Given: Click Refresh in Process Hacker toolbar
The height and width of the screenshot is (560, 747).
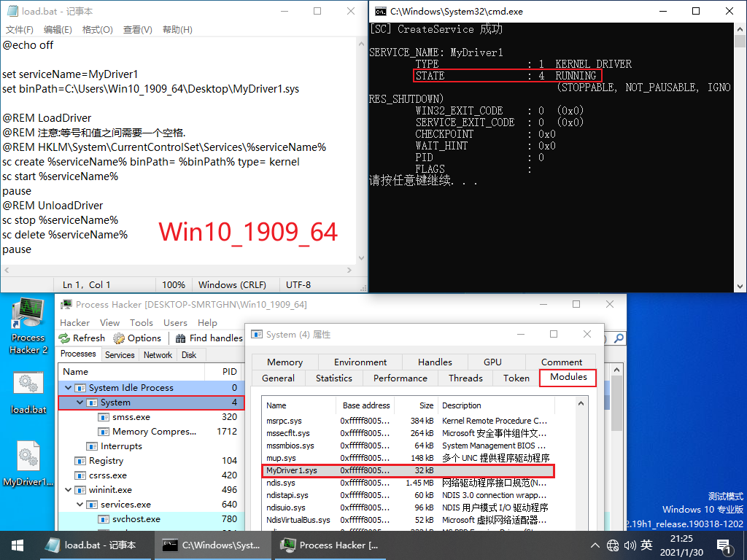Looking at the screenshot, I should click(82, 338).
